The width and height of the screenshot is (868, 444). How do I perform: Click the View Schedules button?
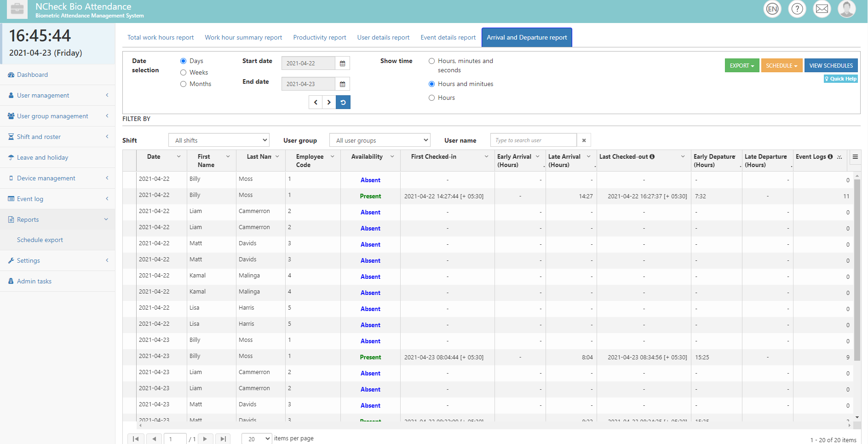coord(831,66)
